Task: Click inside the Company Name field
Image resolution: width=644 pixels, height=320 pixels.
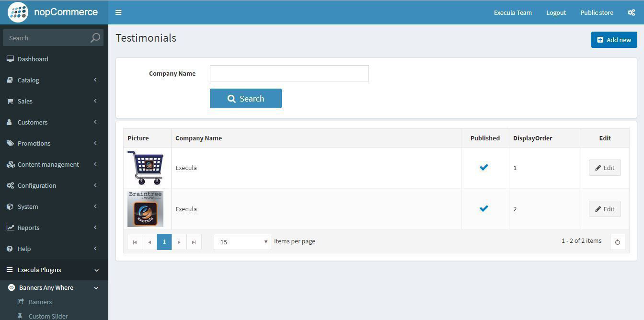Action: [289, 73]
